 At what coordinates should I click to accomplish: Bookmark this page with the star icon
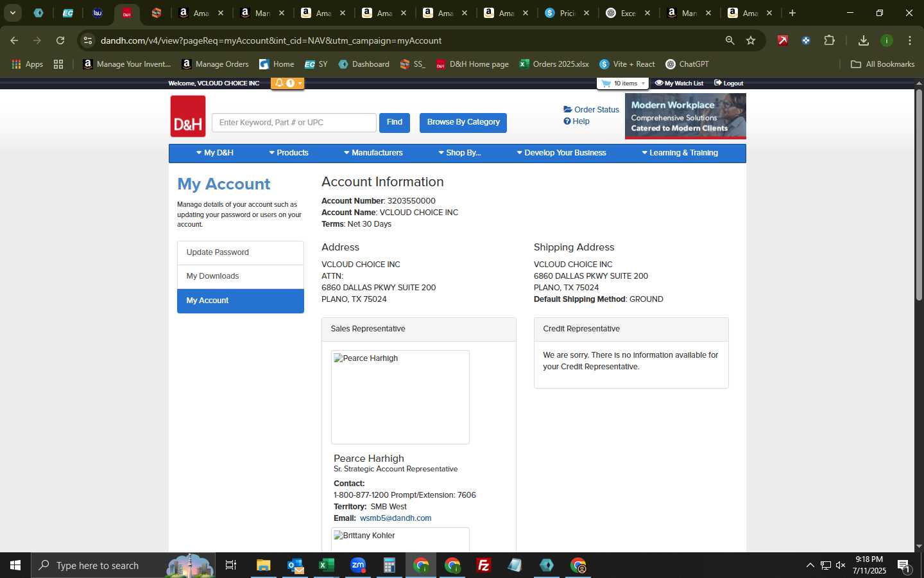751,40
